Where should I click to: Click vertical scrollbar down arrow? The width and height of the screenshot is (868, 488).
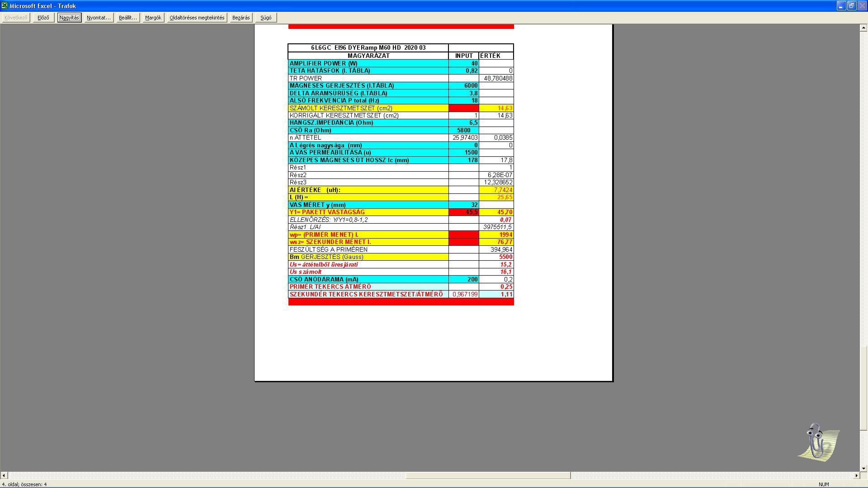pyautogui.click(x=863, y=469)
